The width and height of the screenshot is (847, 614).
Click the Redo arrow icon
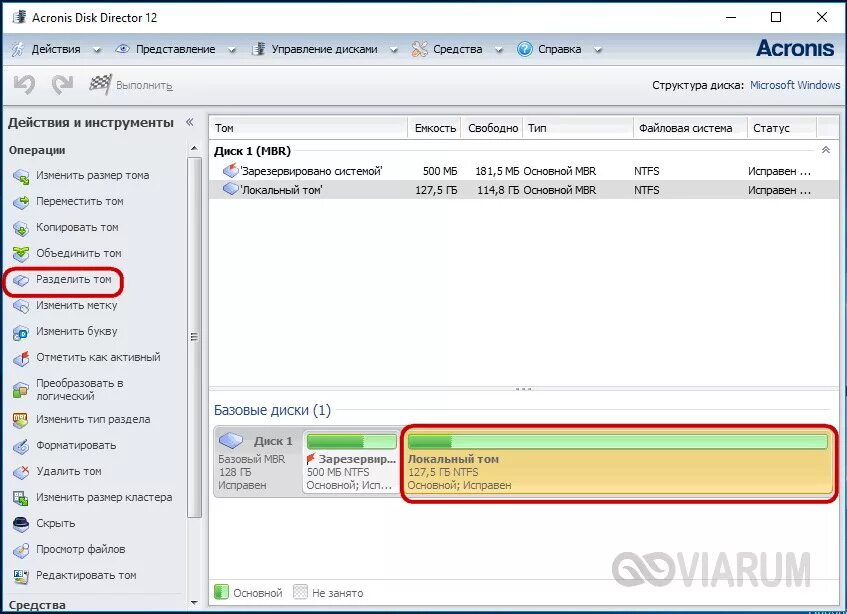(63, 85)
